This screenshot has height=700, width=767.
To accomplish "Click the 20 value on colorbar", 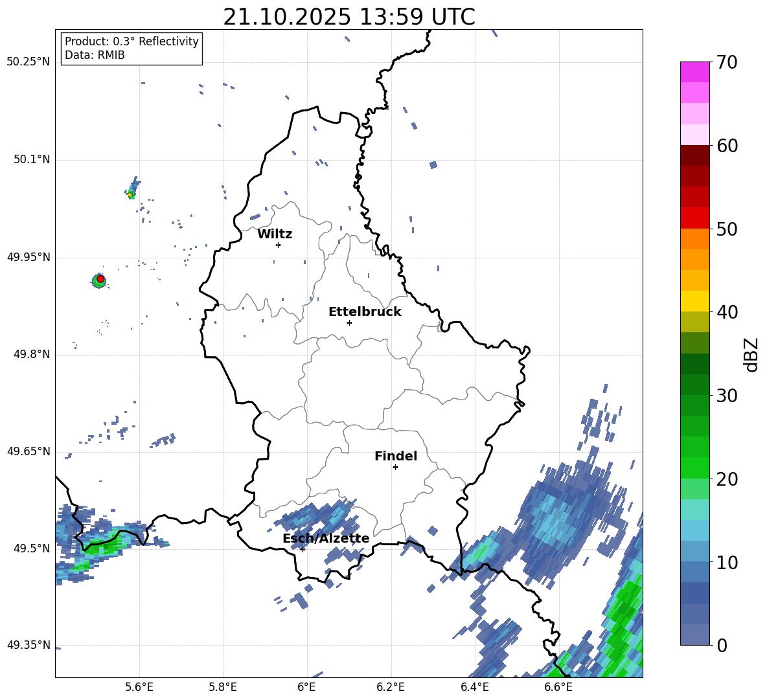I will 727,479.
